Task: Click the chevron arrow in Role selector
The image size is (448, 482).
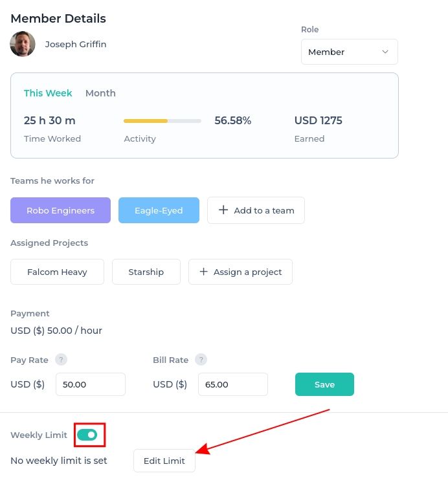Action: (385, 52)
